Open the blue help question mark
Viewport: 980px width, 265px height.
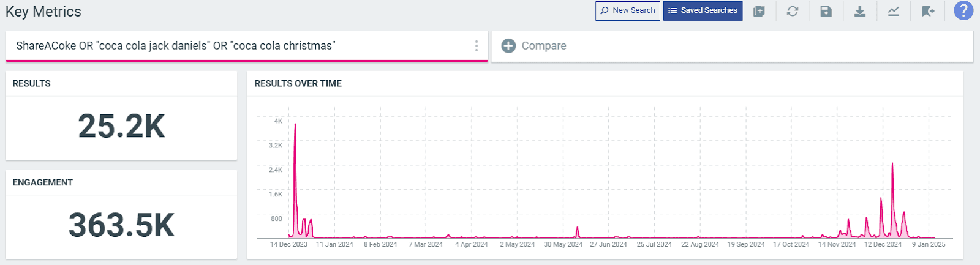[x=963, y=10]
